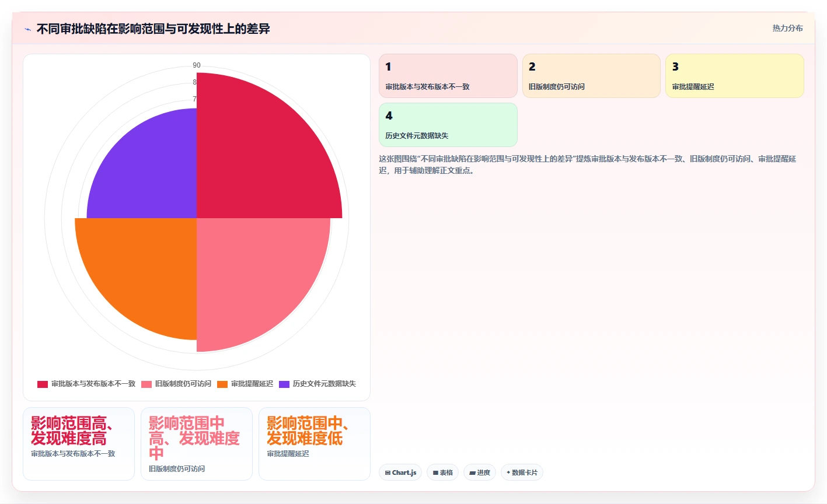Select card 4 历史文件元数据缺失
Screen dimensions: 827x504
[448, 125]
